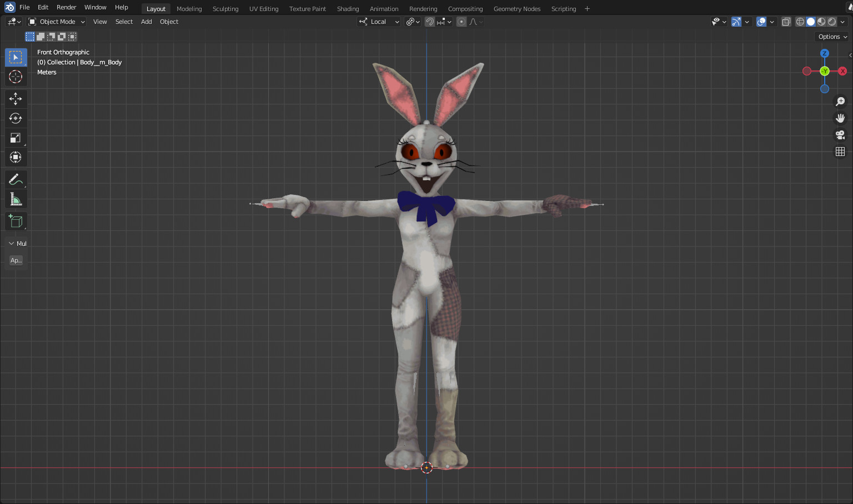Toggle proportional editing button

coord(461,22)
